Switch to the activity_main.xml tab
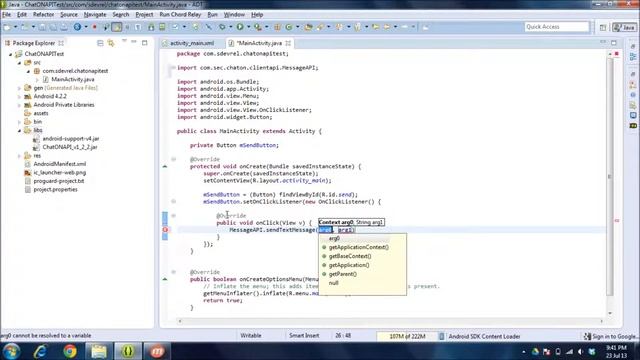Image resolution: width=640 pixels, height=360 pixels. click(x=192, y=43)
